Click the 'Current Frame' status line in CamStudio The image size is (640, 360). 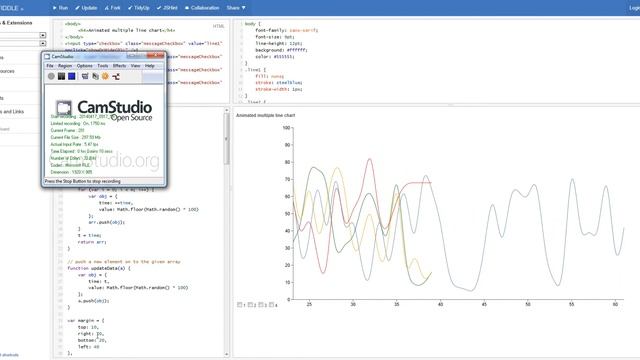67,131
